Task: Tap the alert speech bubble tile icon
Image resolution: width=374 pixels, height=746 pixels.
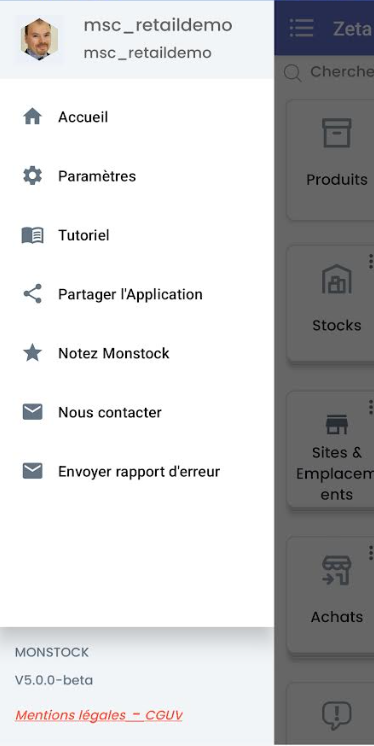Action: pyautogui.click(x=337, y=715)
